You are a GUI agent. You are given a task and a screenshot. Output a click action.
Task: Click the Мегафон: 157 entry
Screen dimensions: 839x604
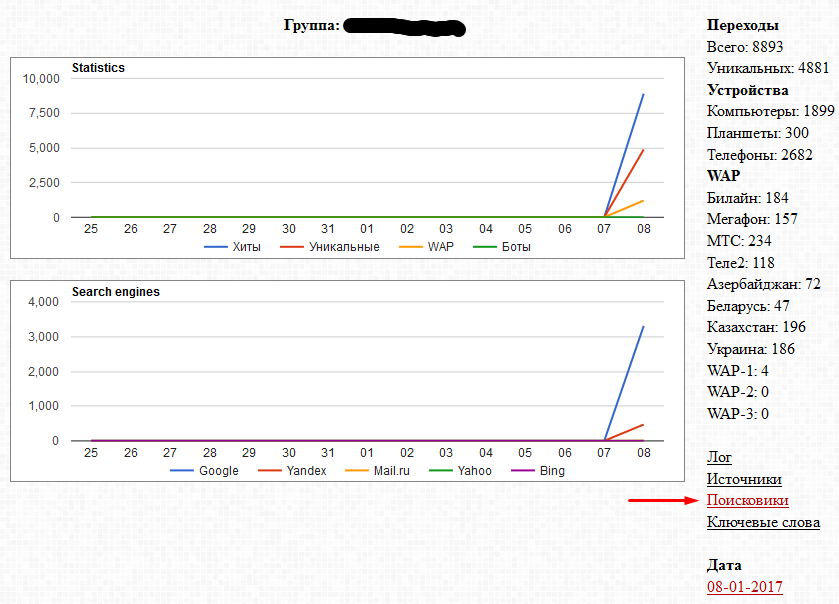(x=752, y=219)
